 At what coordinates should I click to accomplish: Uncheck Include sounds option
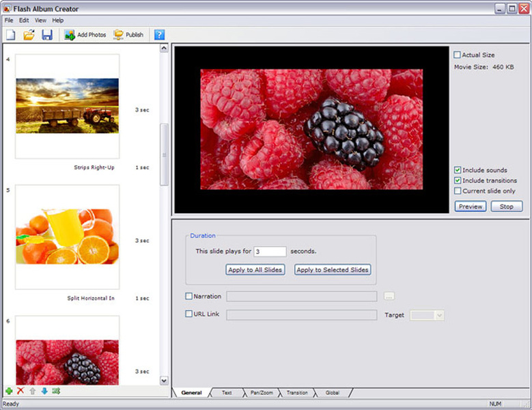pyautogui.click(x=458, y=170)
